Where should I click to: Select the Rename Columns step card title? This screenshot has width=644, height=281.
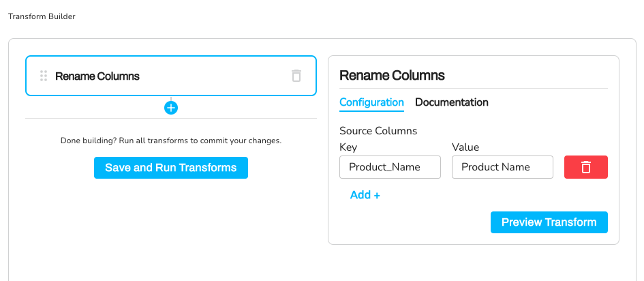point(97,76)
